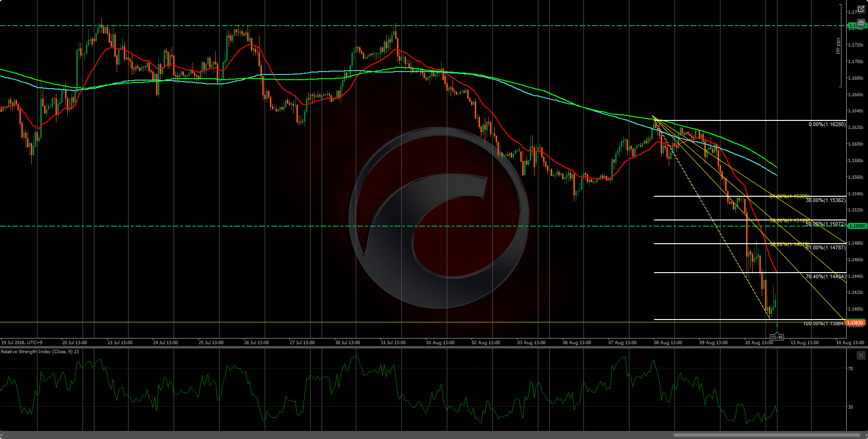Click the 1.1540 price axis label
868x439 pixels.
pos(856,194)
